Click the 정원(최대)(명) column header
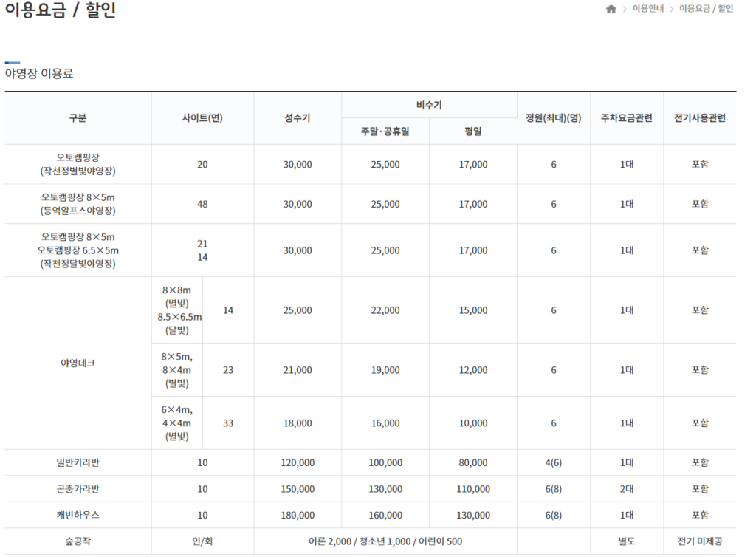Image resolution: width=756 pixels, height=557 pixels. 553,118
